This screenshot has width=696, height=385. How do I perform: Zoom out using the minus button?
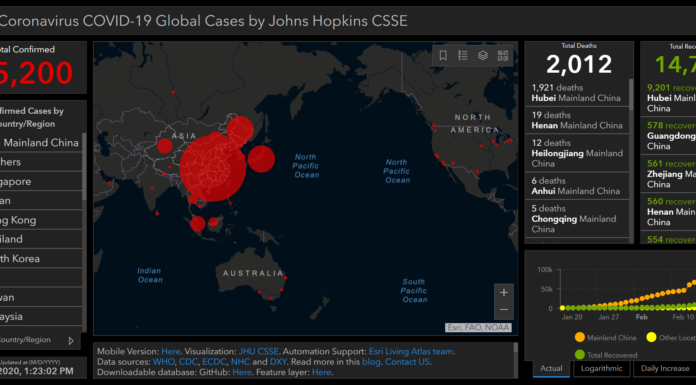pos(504,310)
